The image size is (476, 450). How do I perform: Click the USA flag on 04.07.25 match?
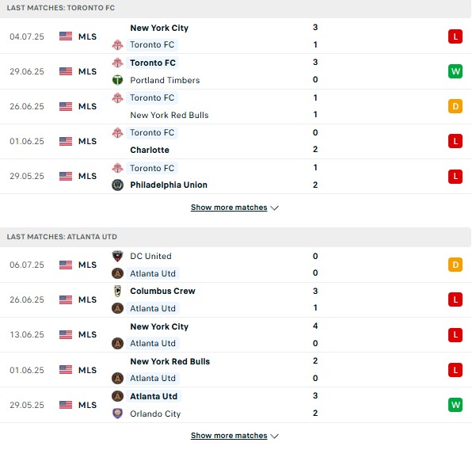(65, 36)
